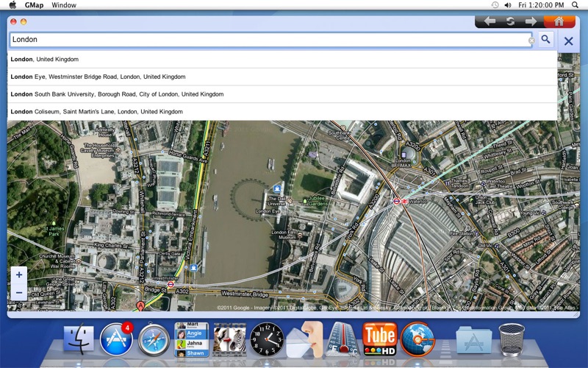Click the Westminster underground station symbol

(x=171, y=284)
